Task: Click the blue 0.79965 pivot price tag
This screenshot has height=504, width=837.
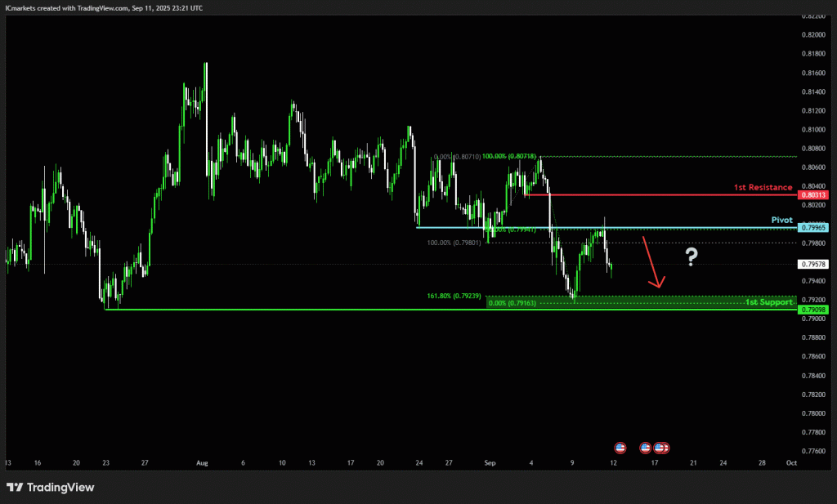Action: click(x=813, y=228)
